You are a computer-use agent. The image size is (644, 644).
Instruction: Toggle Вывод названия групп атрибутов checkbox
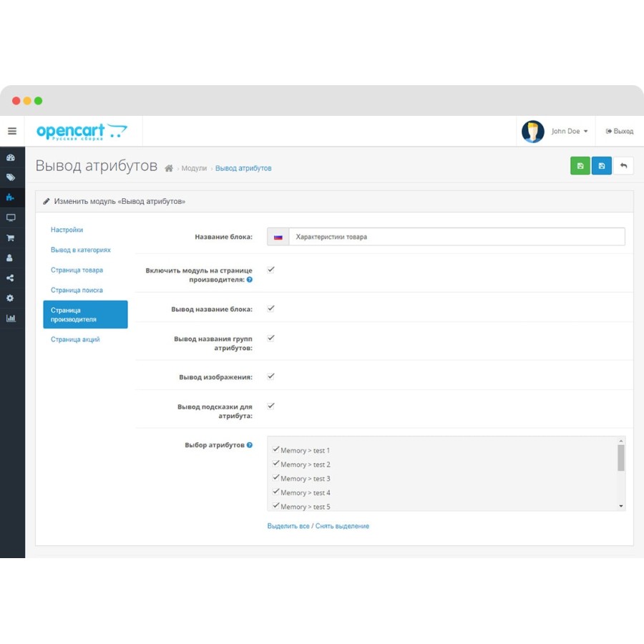click(x=270, y=338)
